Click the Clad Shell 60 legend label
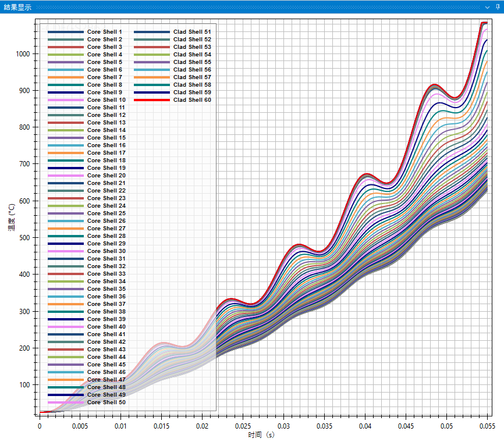 pyautogui.click(x=192, y=100)
